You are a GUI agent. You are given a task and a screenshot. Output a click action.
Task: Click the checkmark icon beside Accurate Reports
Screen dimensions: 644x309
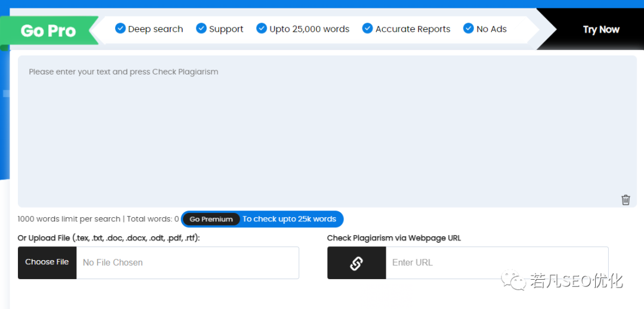tap(367, 29)
